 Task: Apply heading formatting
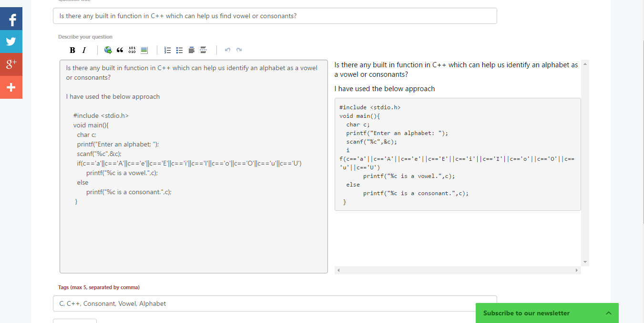[x=192, y=50]
